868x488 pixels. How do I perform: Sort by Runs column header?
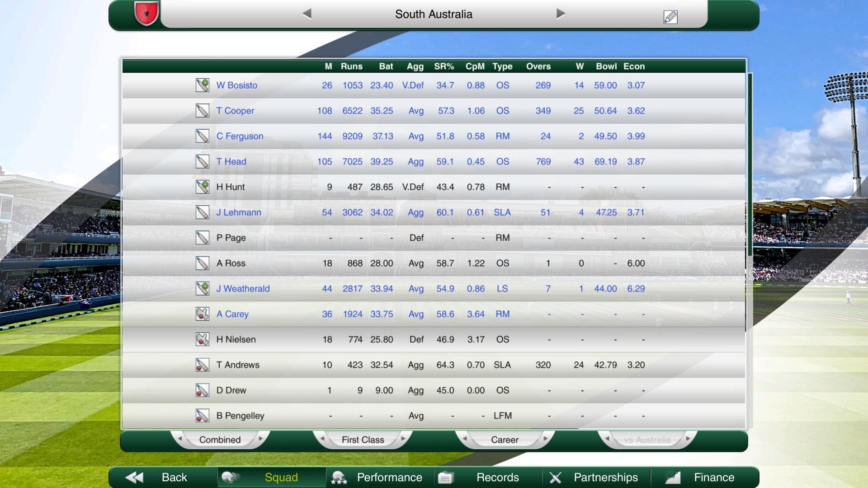(352, 66)
